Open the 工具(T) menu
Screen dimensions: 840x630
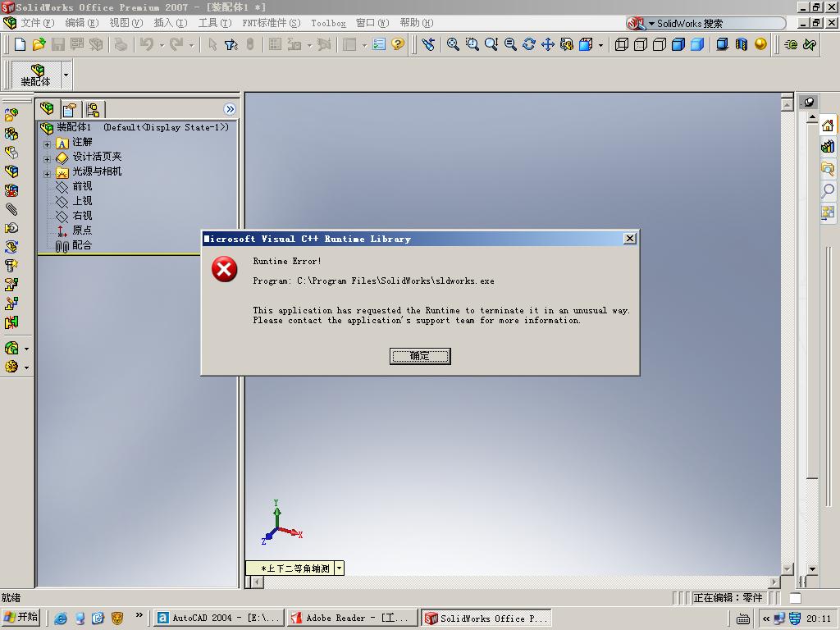tap(215, 23)
